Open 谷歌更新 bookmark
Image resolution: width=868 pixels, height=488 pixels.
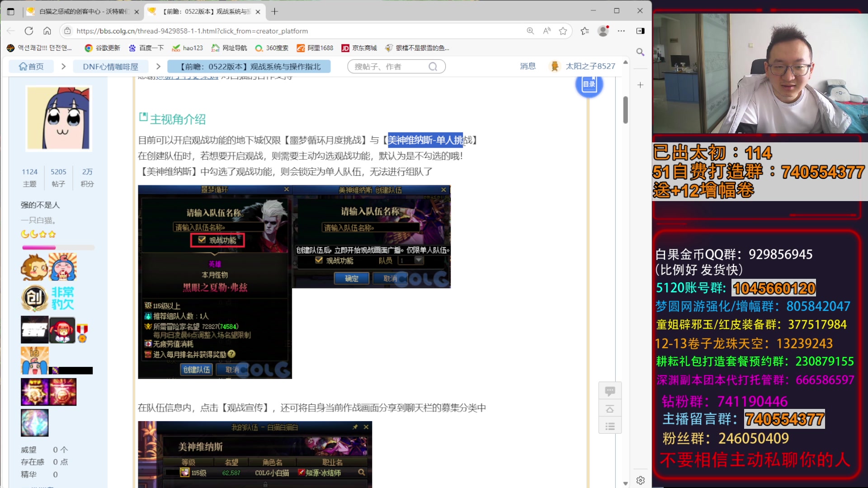point(102,48)
